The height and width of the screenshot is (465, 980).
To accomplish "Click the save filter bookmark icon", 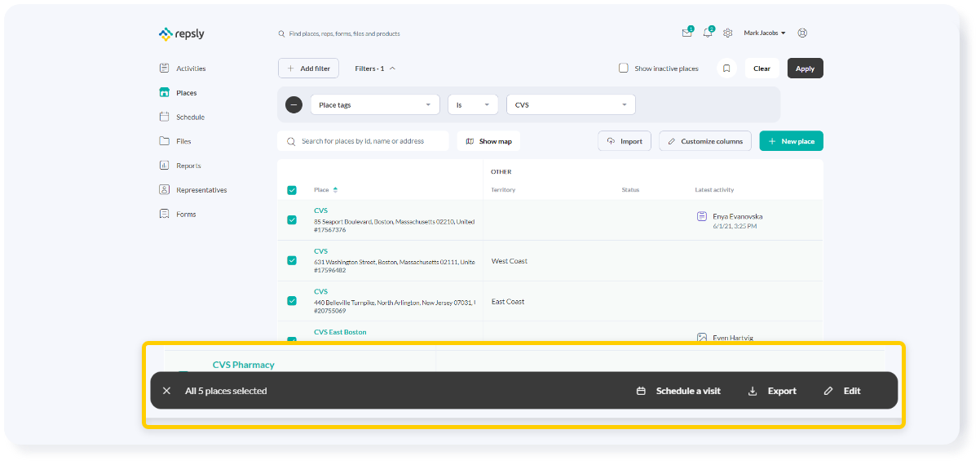I will (x=726, y=69).
